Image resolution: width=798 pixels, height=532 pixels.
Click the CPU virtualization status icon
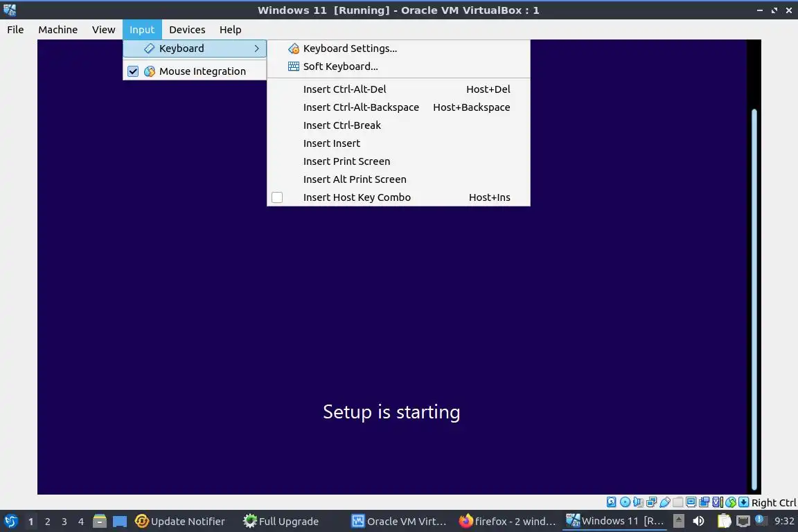coord(717,502)
